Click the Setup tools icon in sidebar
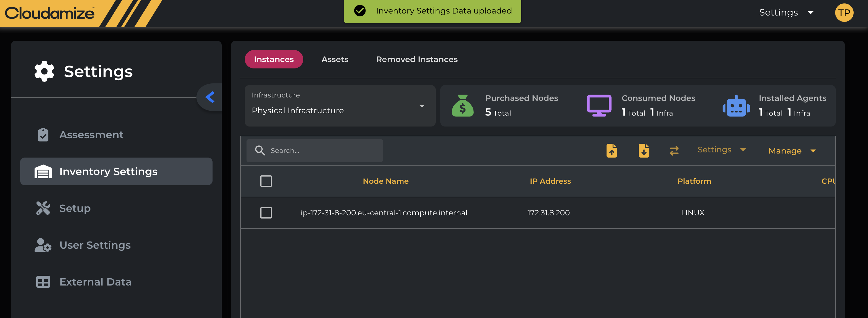Viewport: 868px width, 318px height. [x=43, y=208]
